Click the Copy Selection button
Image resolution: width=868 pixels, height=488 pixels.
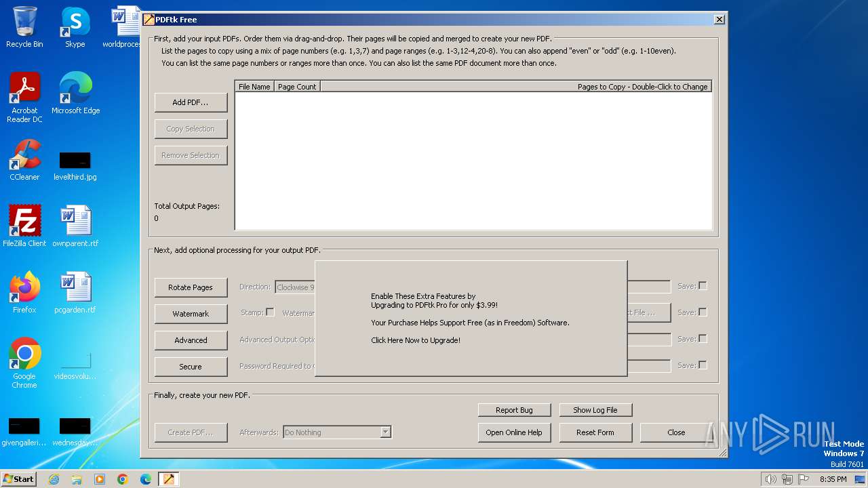191,129
